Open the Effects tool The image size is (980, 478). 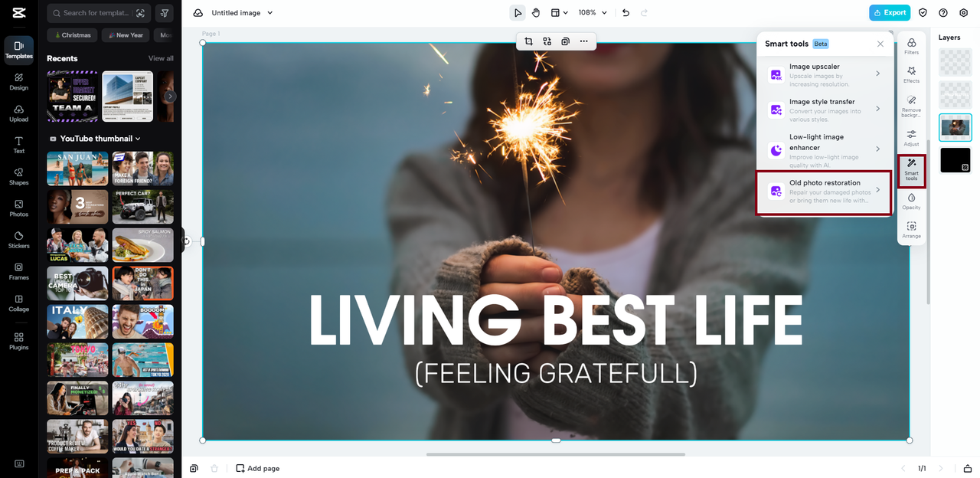click(911, 74)
